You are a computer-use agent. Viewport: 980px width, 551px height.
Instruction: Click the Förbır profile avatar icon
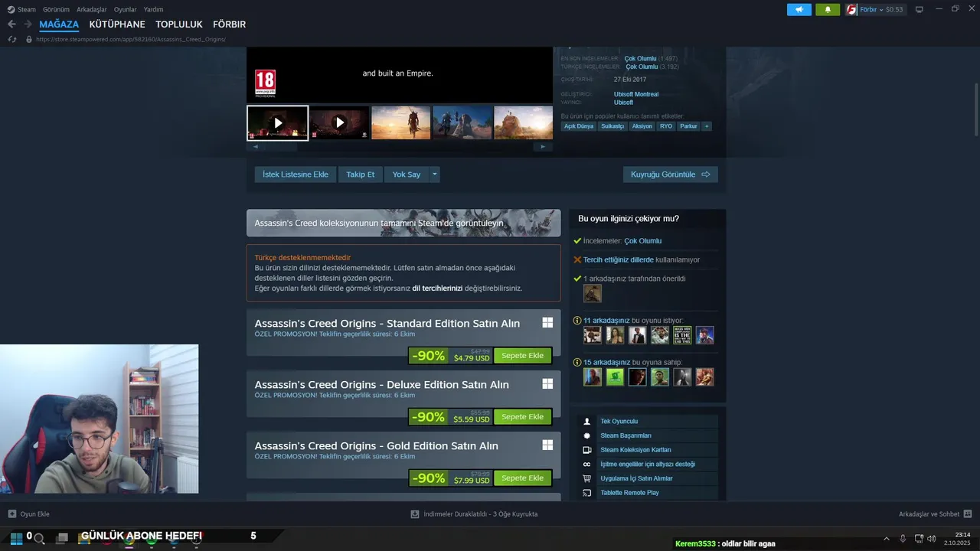(x=851, y=9)
